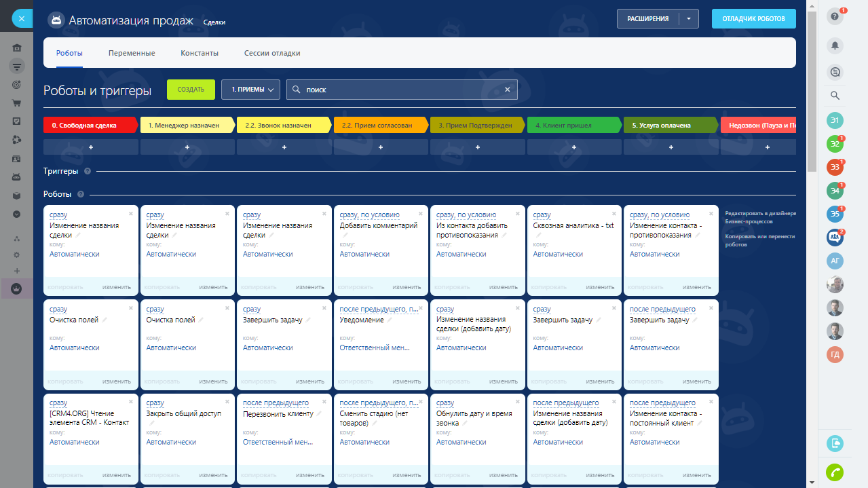Viewport: 868px width, 488px height.
Task: Switch to the Константы tab
Action: click(x=200, y=53)
